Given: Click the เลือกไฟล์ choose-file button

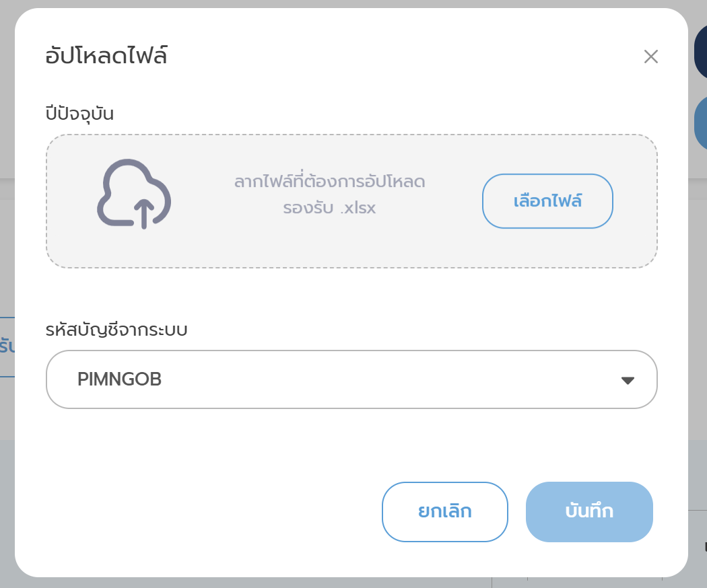Looking at the screenshot, I should point(547,201).
